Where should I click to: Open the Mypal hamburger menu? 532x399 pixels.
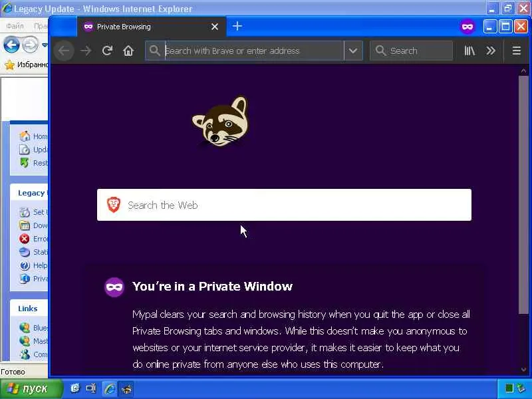(517, 51)
